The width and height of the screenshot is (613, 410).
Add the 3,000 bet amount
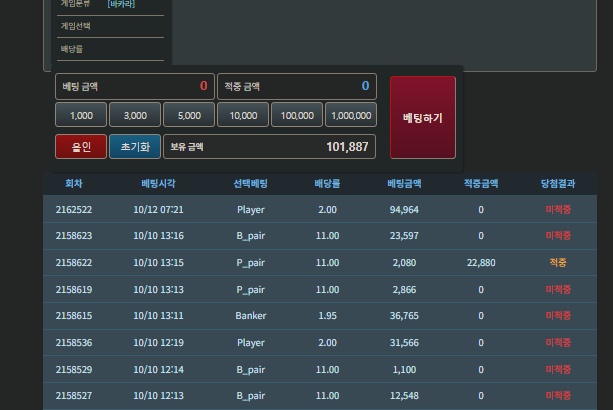tap(135, 115)
